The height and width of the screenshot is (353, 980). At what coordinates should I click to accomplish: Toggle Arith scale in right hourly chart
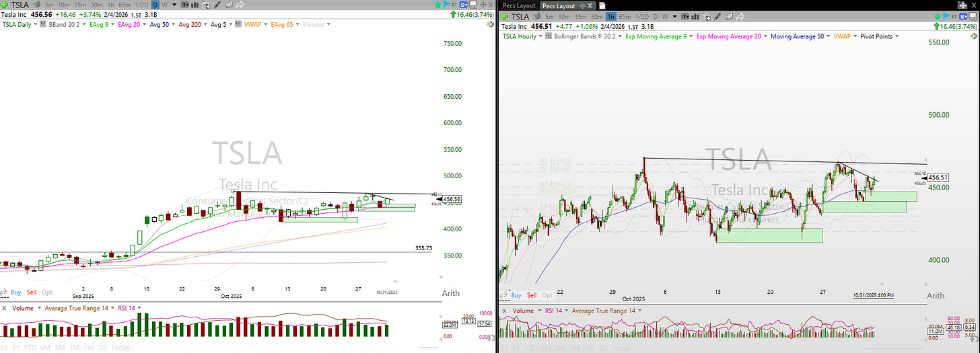pos(936,296)
